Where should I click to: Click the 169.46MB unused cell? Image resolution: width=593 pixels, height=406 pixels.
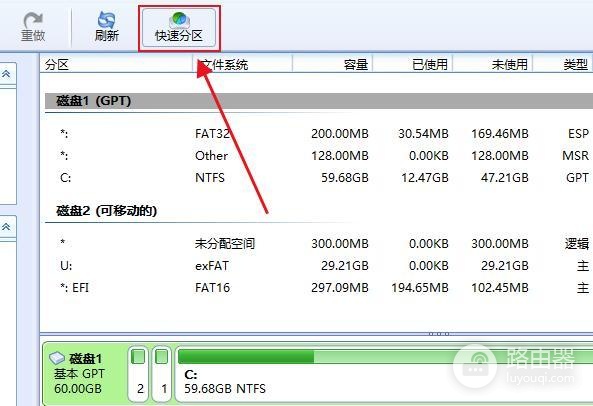coord(500,133)
